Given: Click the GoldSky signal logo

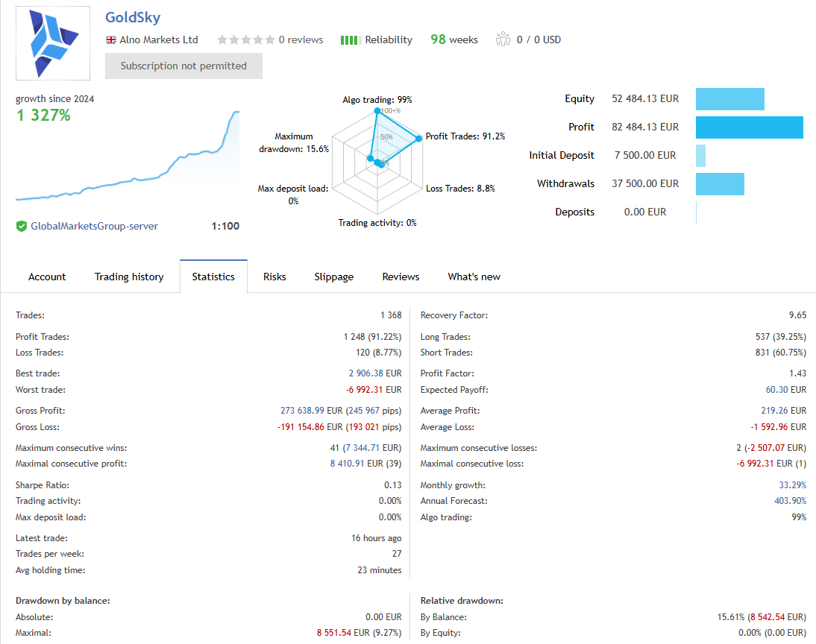Looking at the screenshot, I should point(53,43).
